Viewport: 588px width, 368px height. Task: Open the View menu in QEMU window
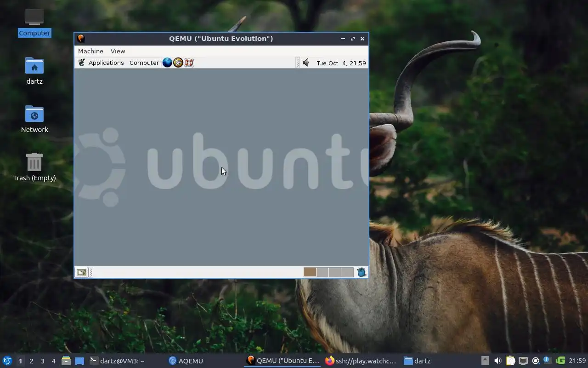coord(118,51)
